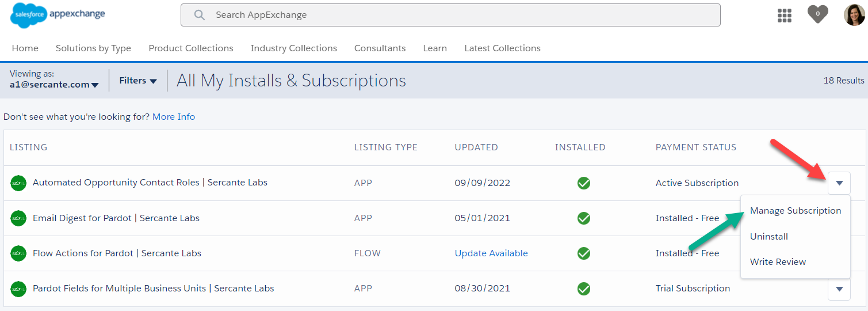This screenshot has width=868, height=311.
Task: Go to Consultants tab
Action: (x=380, y=48)
